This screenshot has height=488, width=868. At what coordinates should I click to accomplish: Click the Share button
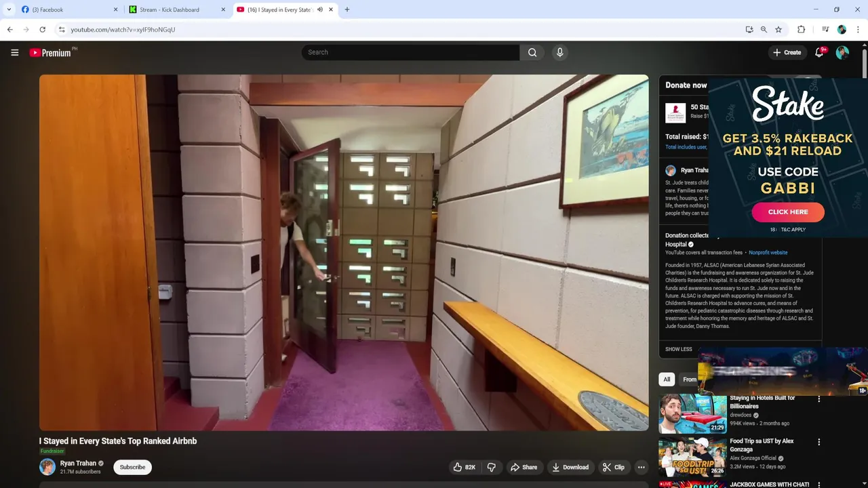tap(524, 467)
